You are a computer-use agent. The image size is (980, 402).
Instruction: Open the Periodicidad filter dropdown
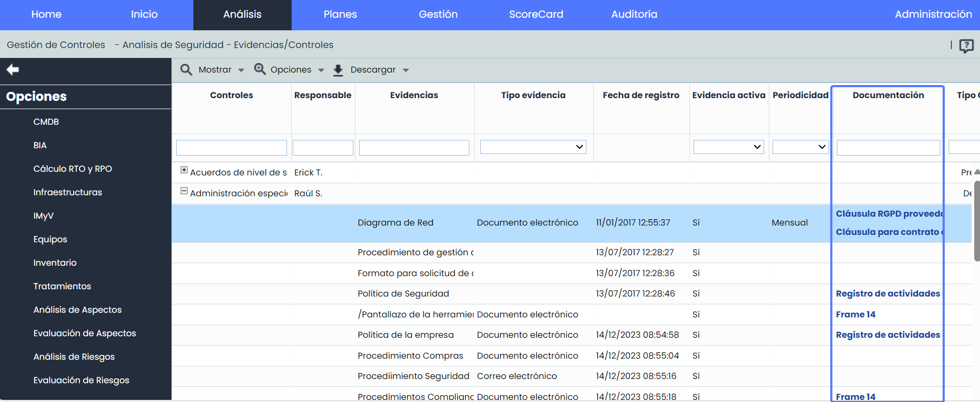pyautogui.click(x=800, y=147)
